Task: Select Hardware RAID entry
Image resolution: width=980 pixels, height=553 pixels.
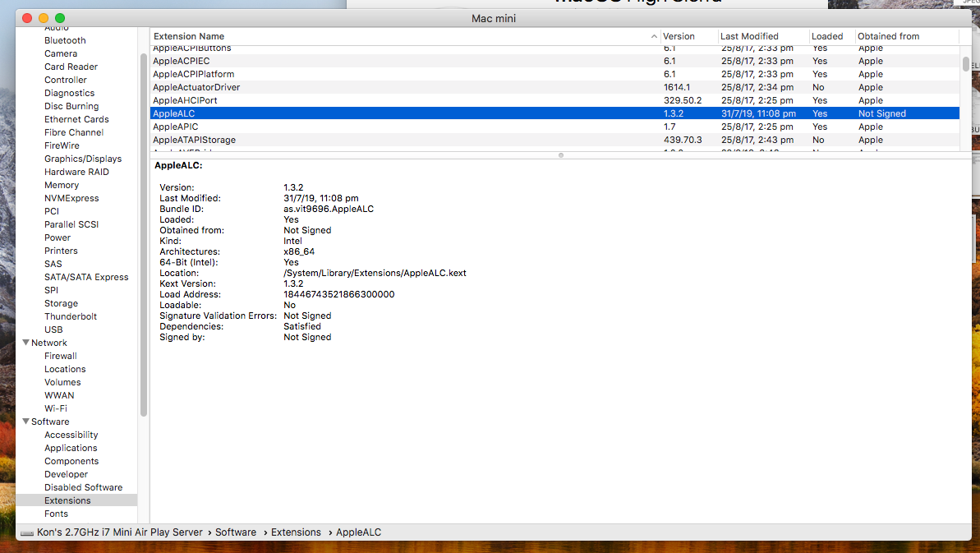Action: click(76, 171)
